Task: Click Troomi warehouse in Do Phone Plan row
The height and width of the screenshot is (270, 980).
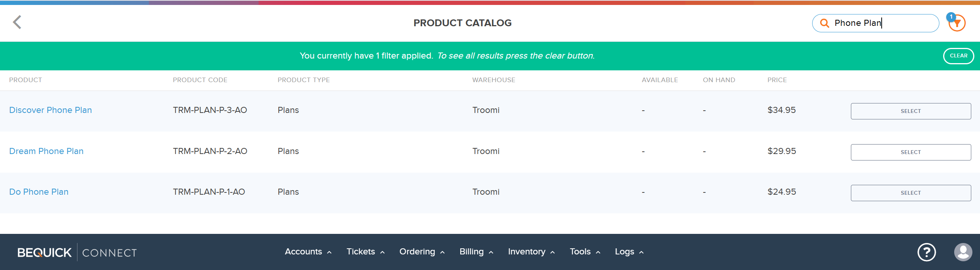Action: pyautogui.click(x=486, y=192)
